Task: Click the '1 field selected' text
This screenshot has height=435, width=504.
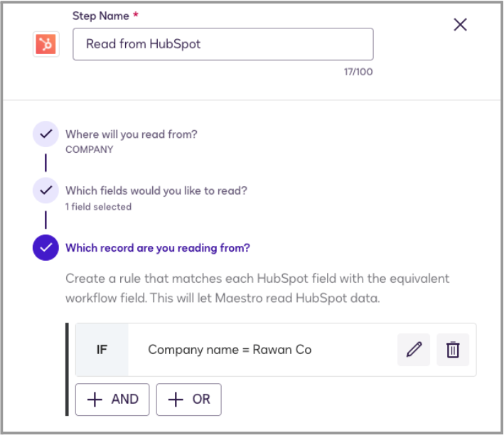Action: tap(98, 207)
